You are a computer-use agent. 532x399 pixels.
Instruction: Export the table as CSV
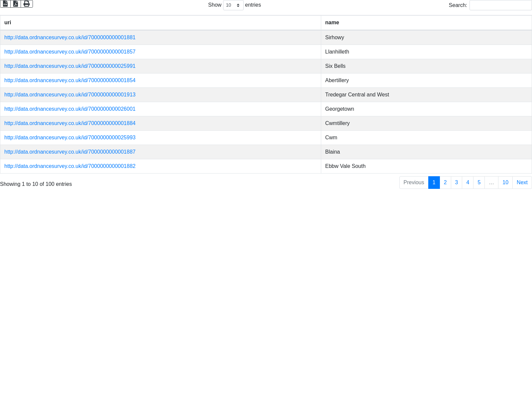click(5, 4)
